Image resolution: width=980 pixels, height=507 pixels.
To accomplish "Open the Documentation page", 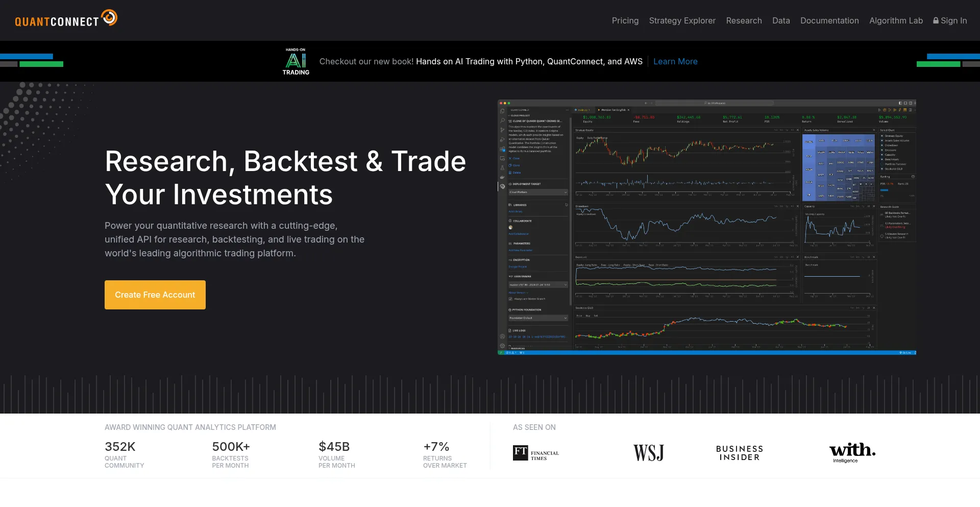I will (x=829, y=20).
